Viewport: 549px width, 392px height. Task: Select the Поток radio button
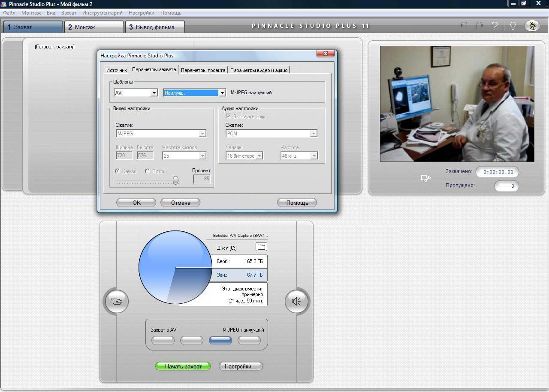pos(148,171)
